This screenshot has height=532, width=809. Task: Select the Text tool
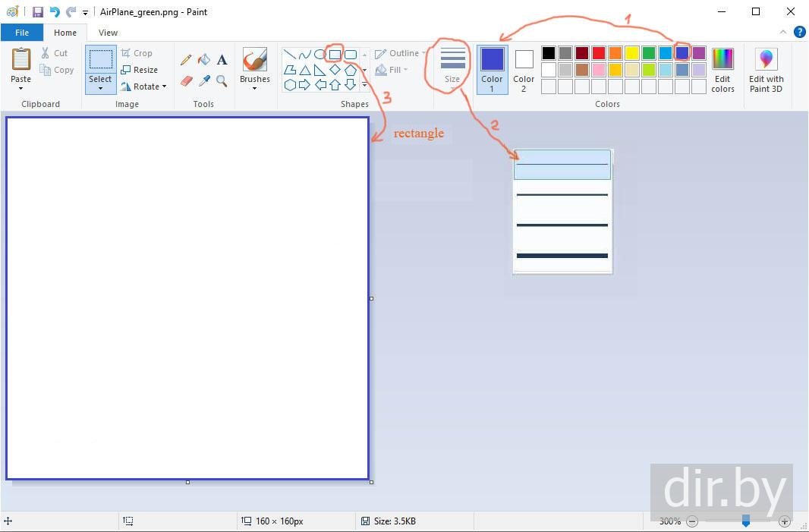pos(222,60)
